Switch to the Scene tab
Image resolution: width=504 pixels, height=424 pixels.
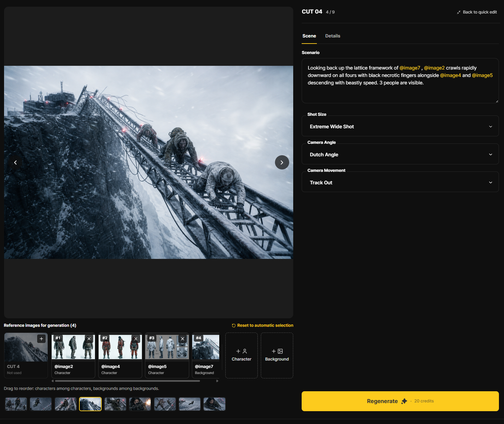(309, 36)
